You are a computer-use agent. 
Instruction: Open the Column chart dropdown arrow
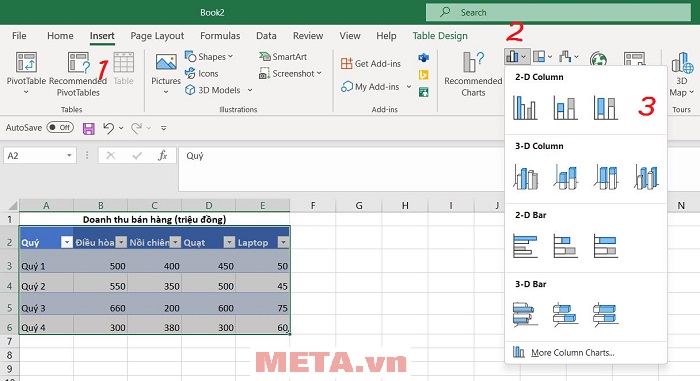524,57
